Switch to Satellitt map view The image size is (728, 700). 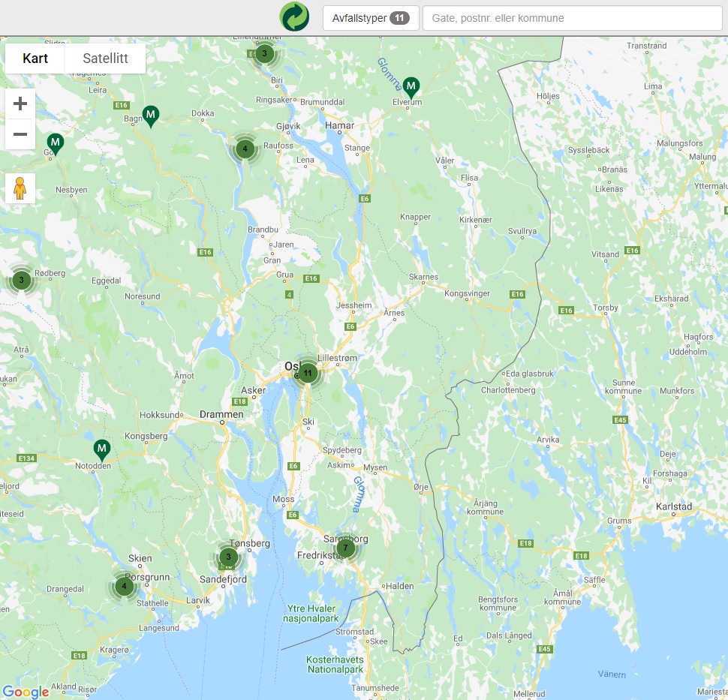pos(105,59)
